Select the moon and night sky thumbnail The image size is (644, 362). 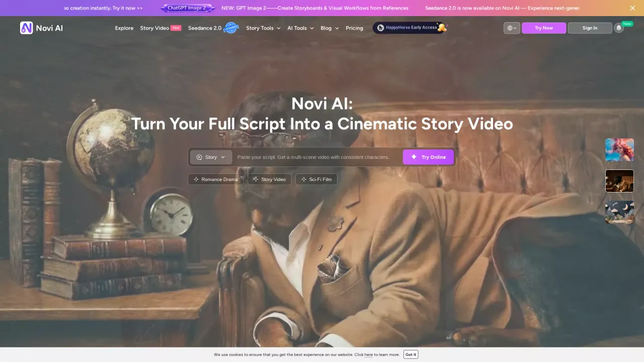coord(619,212)
